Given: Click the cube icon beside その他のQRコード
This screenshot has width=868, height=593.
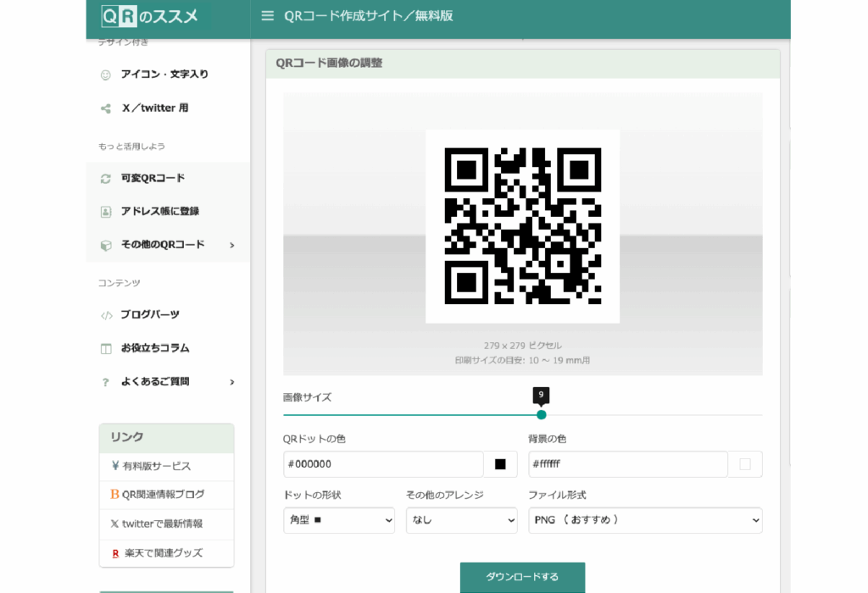Looking at the screenshot, I should [x=106, y=245].
